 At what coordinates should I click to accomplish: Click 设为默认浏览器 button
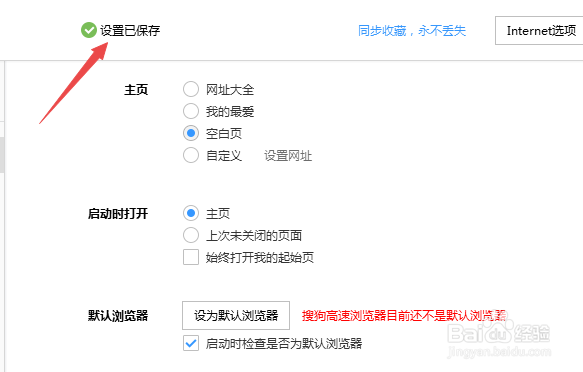pyautogui.click(x=236, y=316)
